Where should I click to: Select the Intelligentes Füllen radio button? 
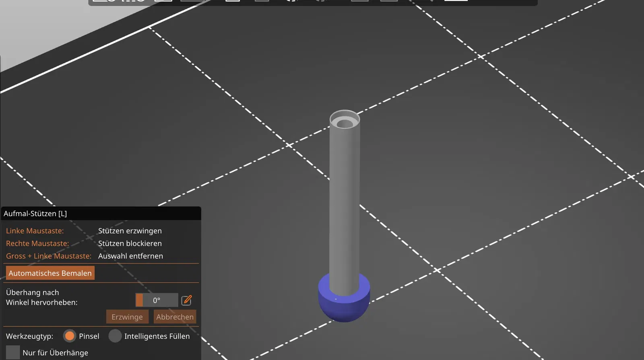115,336
